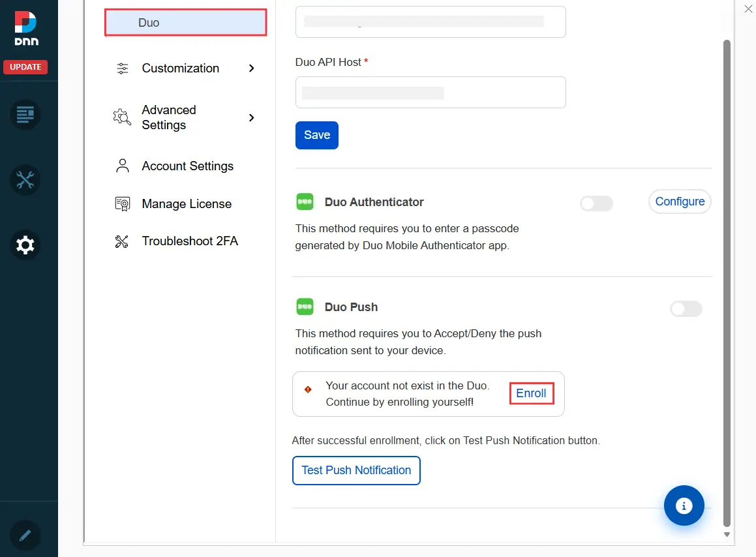Expand Advanced Settings with its chevron
This screenshot has height=557, width=756.
coord(251,117)
